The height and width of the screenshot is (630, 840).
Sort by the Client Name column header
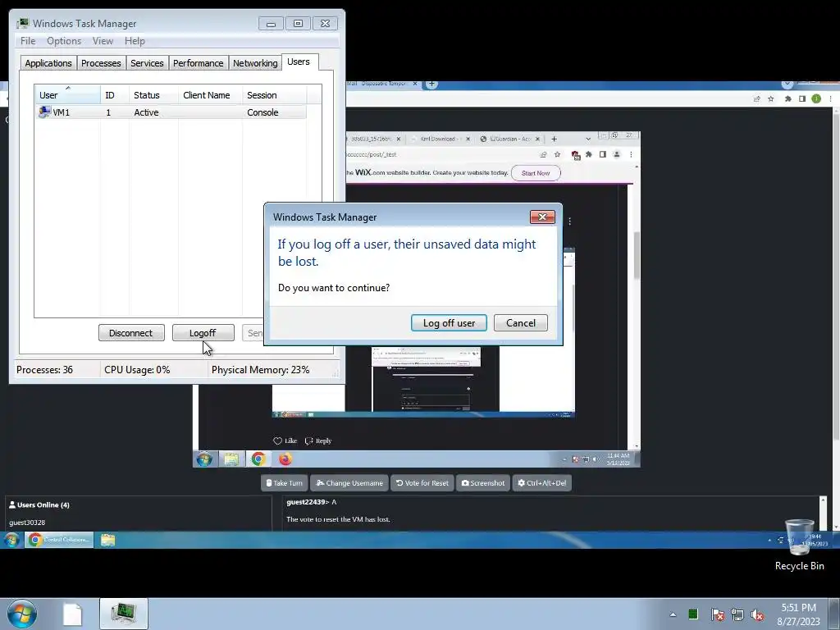(x=210, y=95)
